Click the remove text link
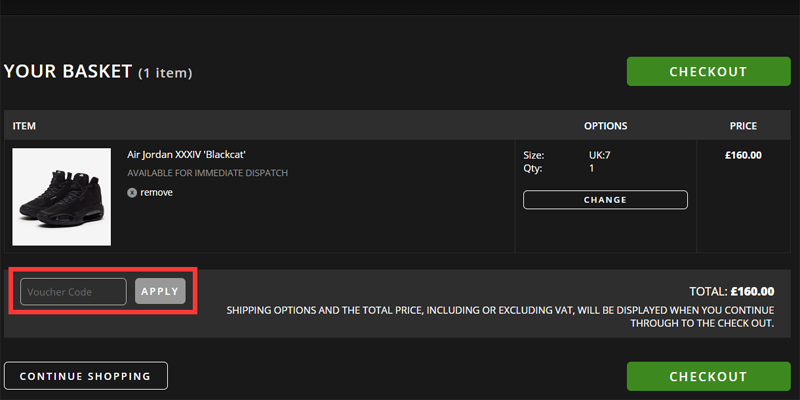The height and width of the screenshot is (400, 800). 156,192
